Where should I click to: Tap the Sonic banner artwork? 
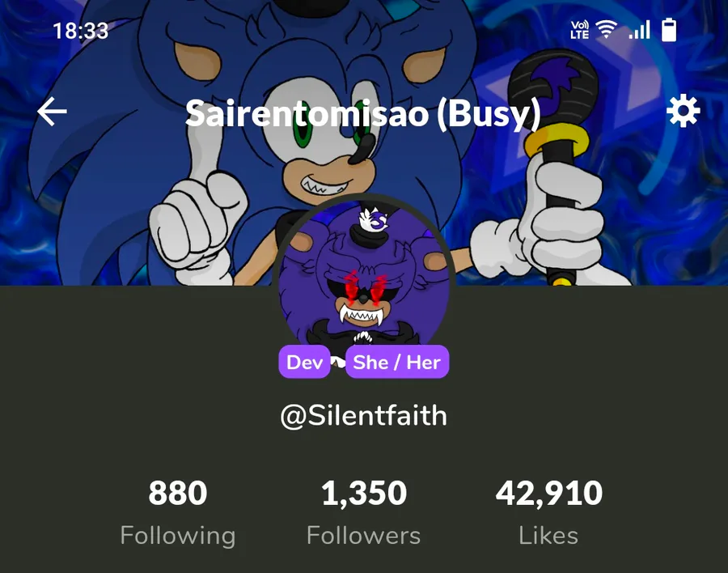coord(364,142)
